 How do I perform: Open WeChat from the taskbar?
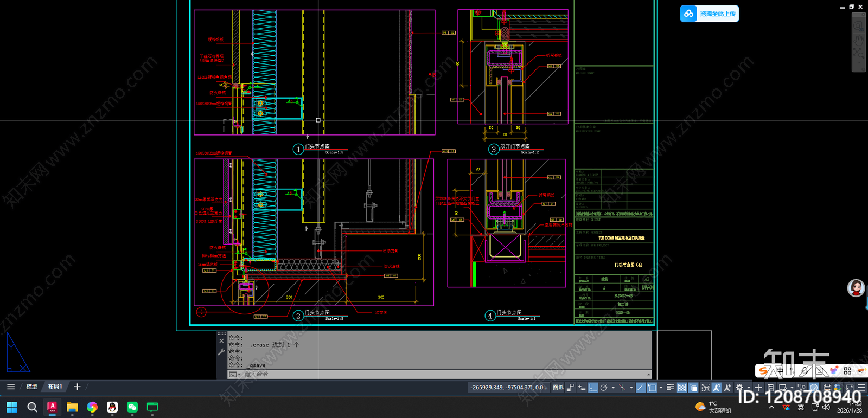coord(132,407)
